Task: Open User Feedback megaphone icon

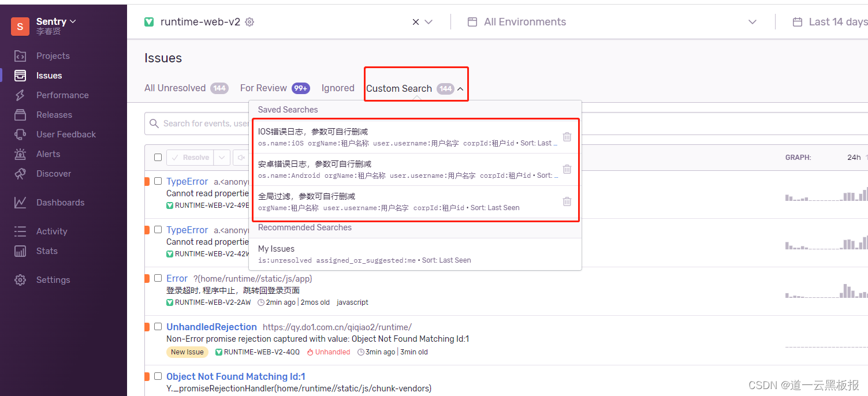Action: [20, 135]
